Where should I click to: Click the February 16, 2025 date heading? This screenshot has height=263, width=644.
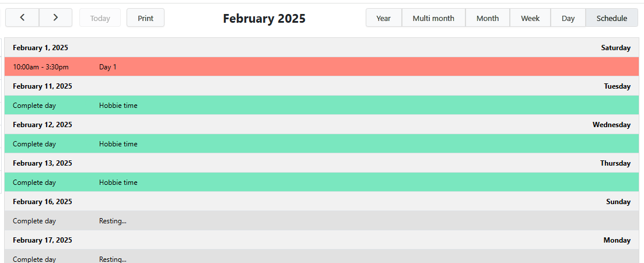43,202
